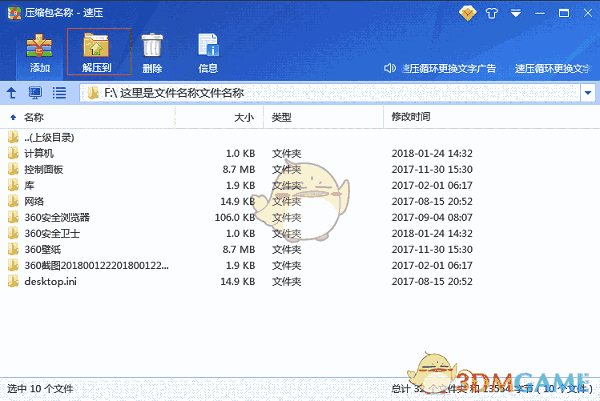Click folder icon in address bar

tap(93, 93)
